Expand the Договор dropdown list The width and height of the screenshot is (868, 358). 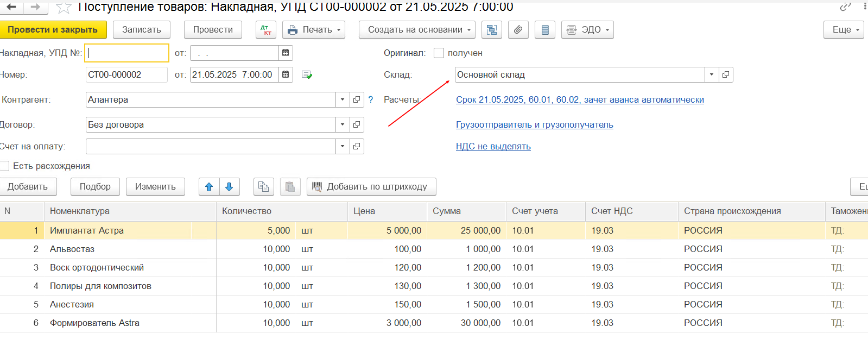coord(343,124)
